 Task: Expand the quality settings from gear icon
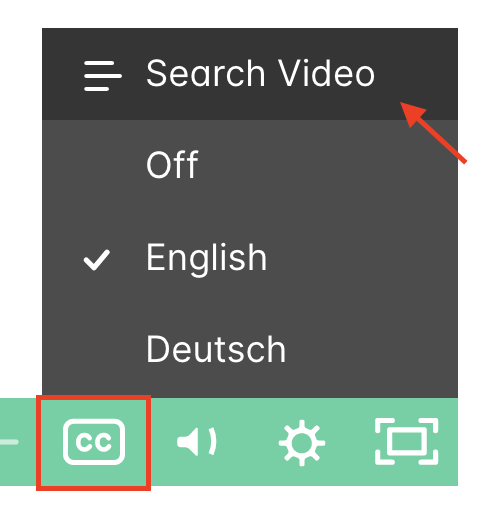(302, 443)
